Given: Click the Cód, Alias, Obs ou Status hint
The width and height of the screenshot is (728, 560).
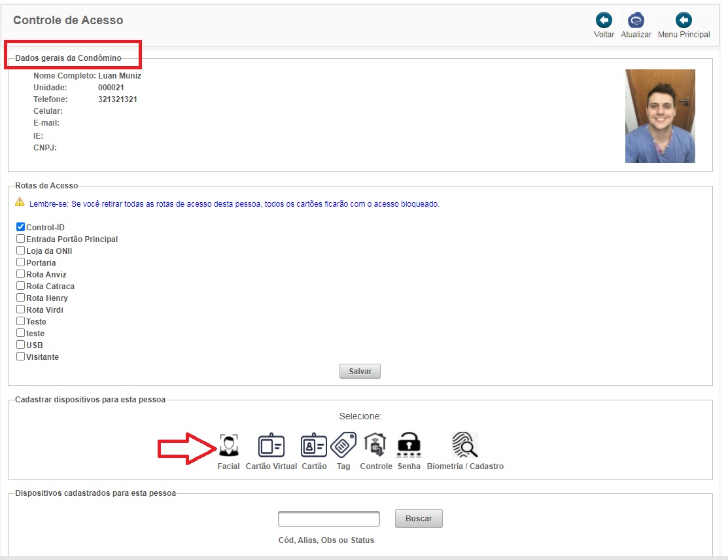Looking at the screenshot, I should [x=326, y=540].
